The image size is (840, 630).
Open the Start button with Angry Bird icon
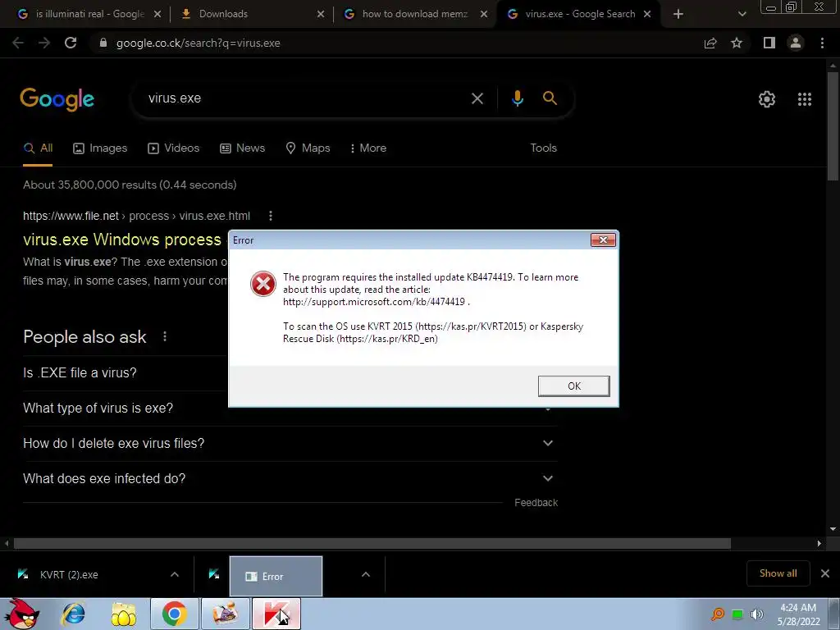coord(21,614)
